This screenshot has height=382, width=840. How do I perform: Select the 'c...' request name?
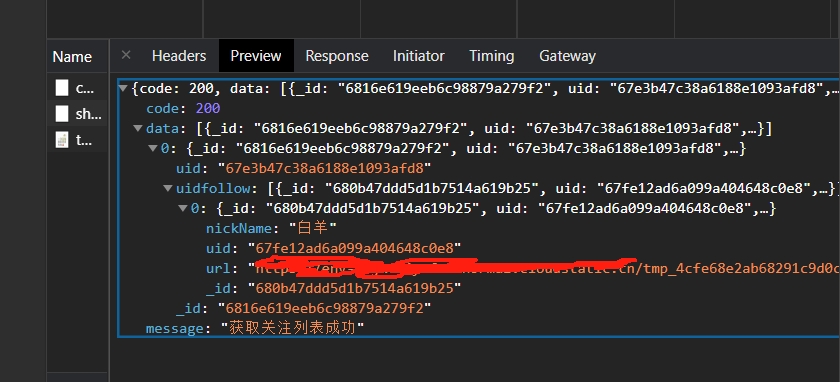[85, 88]
